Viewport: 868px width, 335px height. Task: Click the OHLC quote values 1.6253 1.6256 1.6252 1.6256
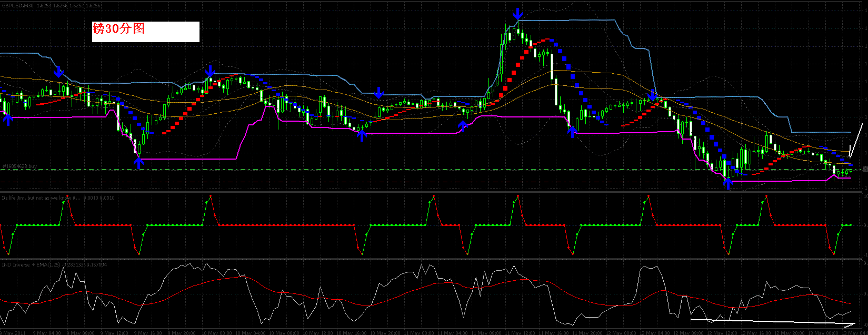point(68,5)
